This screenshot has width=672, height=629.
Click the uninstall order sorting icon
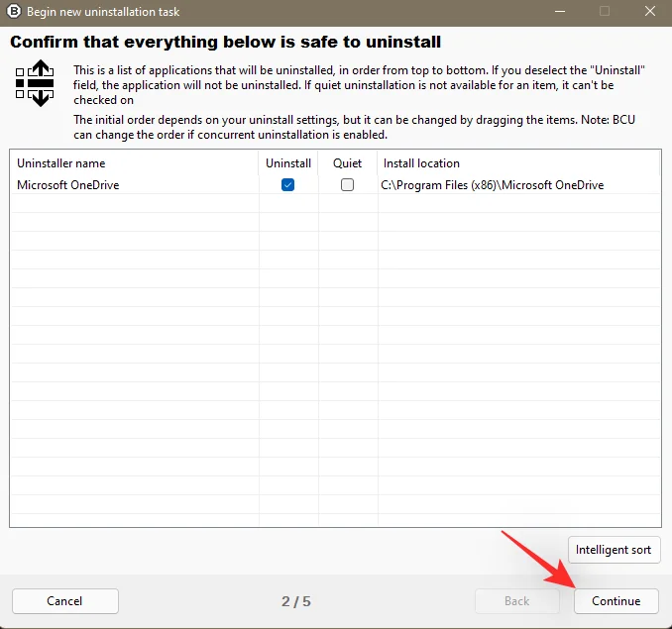pyautogui.click(x=35, y=83)
